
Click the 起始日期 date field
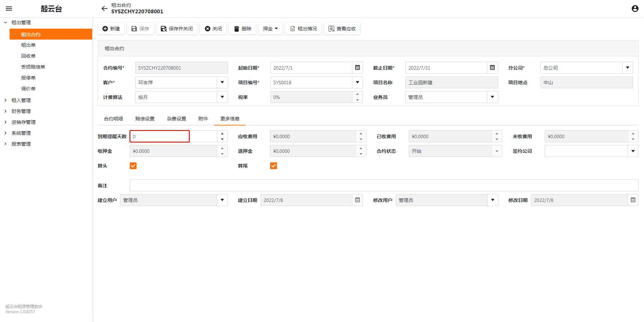click(x=311, y=68)
